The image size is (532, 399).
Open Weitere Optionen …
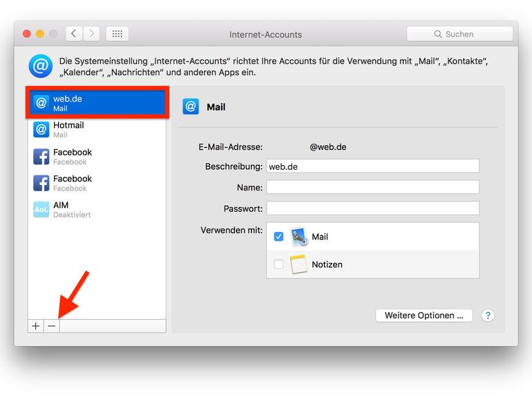424,315
